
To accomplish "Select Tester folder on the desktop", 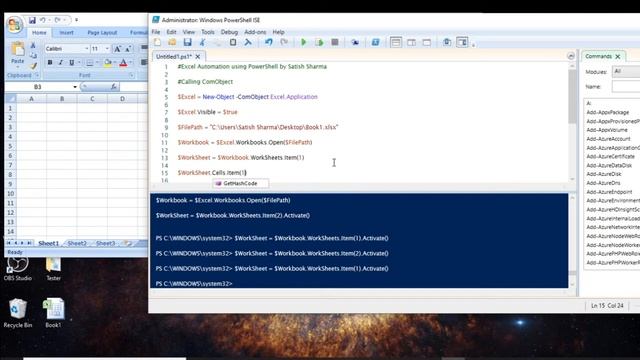I will (x=53, y=267).
